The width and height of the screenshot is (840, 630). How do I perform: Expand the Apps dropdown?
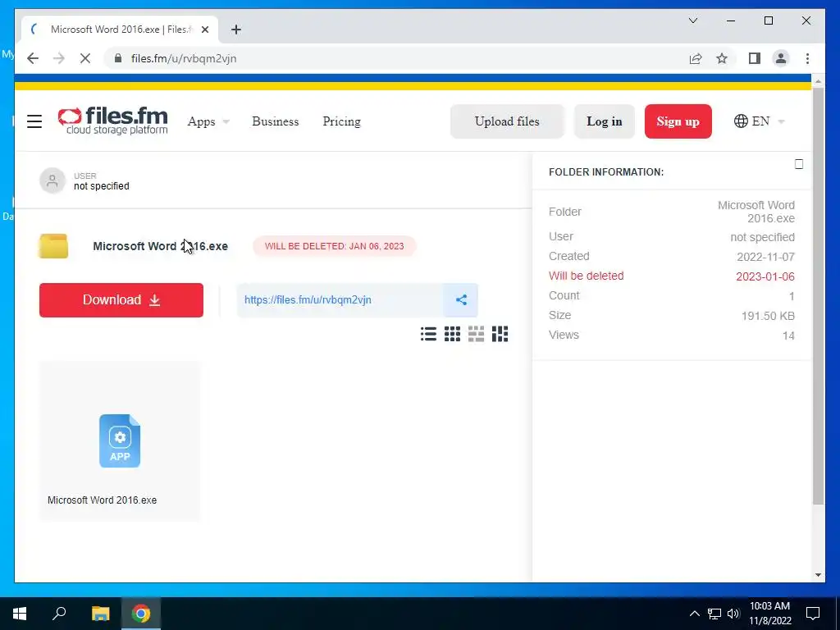tap(208, 121)
